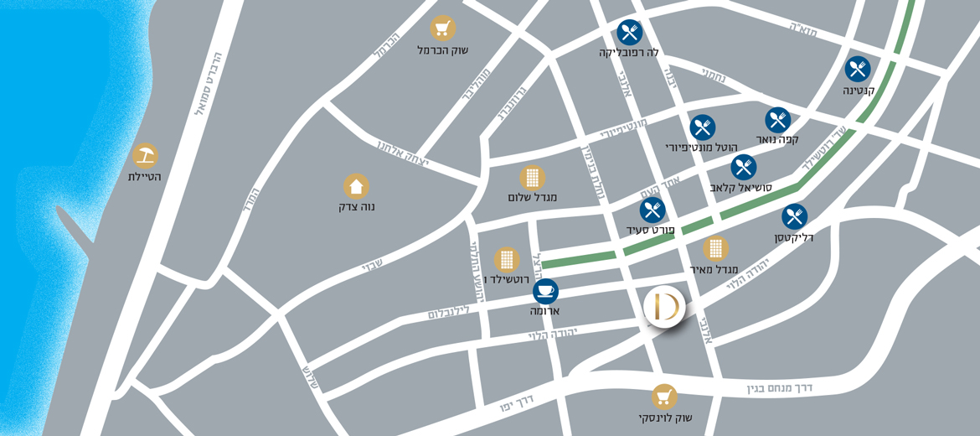The width and height of the screenshot is (980, 436).
Task: Click the Neve Tzedek house icon
Action: pyautogui.click(x=356, y=186)
